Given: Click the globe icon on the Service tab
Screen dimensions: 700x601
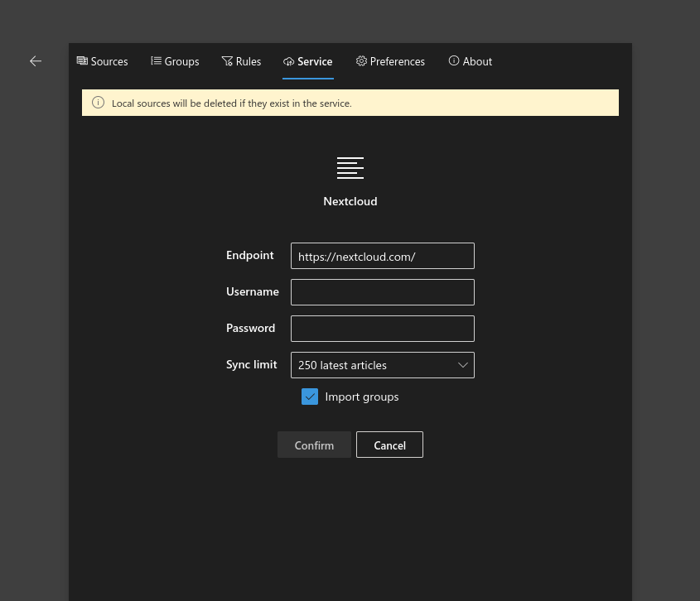Looking at the screenshot, I should coord(287,60).
